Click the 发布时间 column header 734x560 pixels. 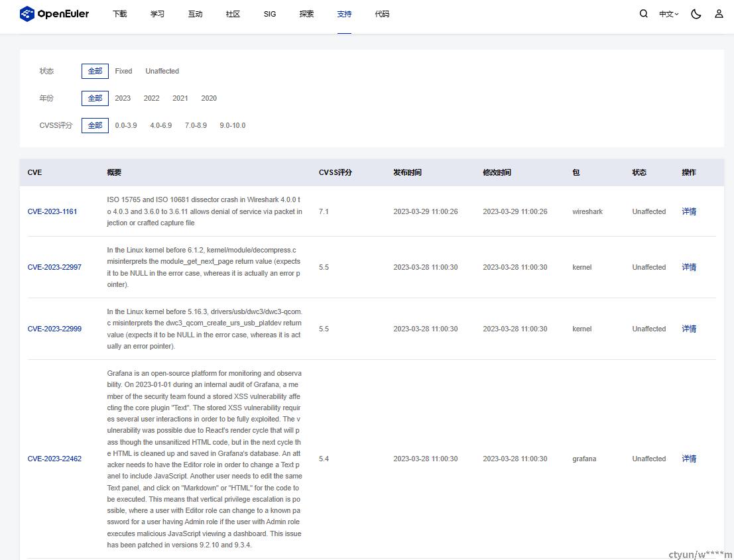point(407,172)
